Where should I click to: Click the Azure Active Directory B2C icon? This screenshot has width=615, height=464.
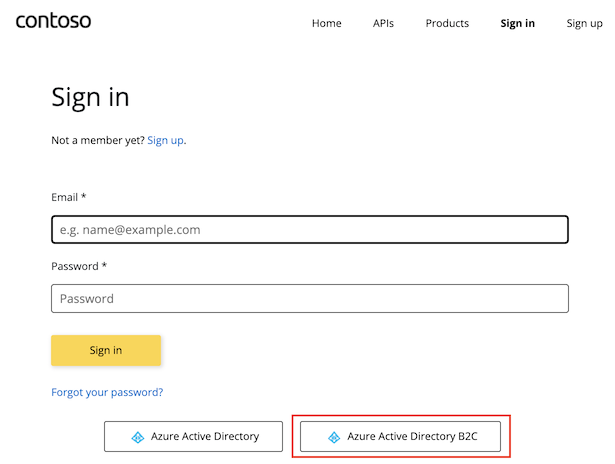334,437
